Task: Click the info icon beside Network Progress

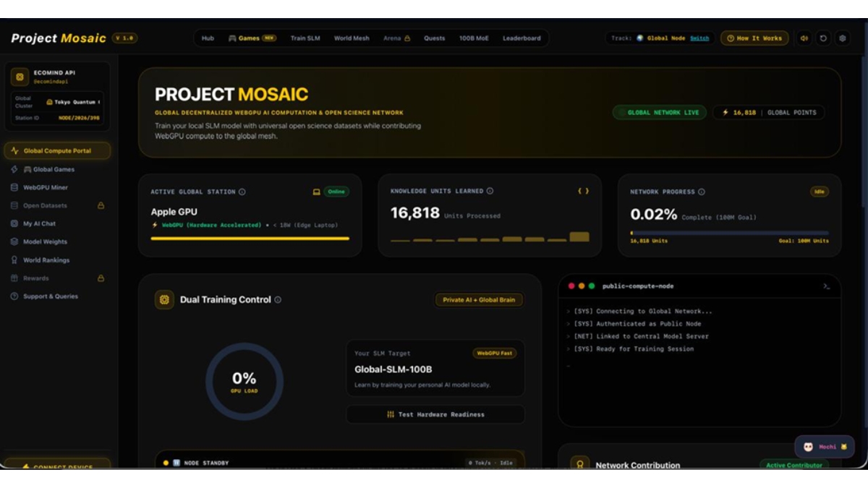Action: click(x=702, y=192)
